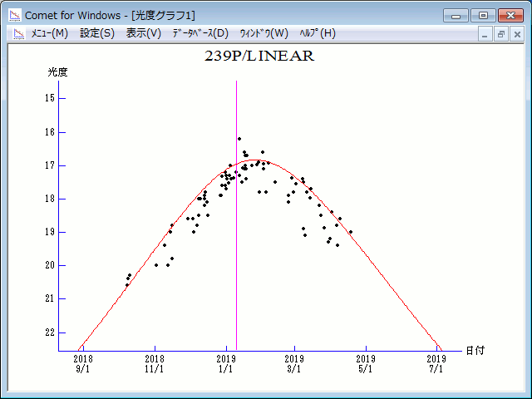Close the inner 光度グラフ1 child window
The image size is (532, 399).
point(517,34)
